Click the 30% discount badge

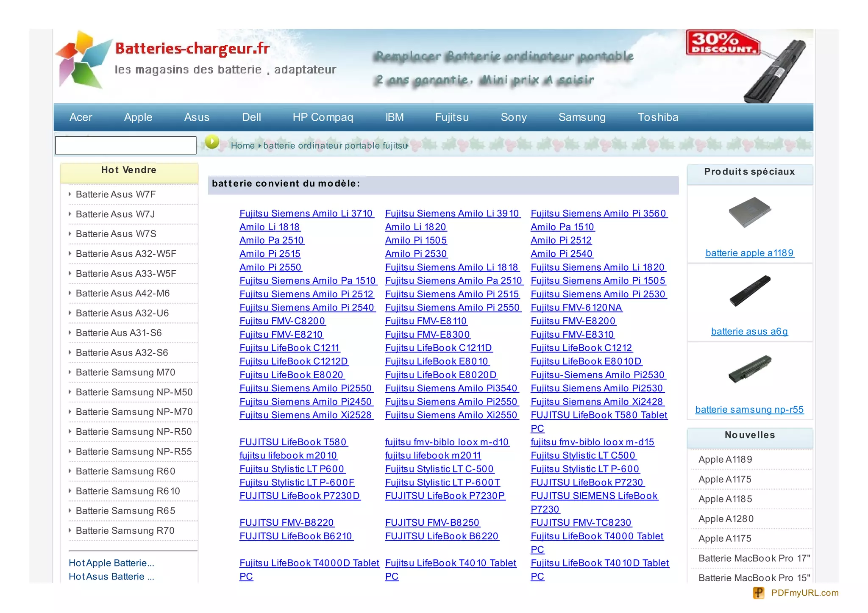point(722,43)
